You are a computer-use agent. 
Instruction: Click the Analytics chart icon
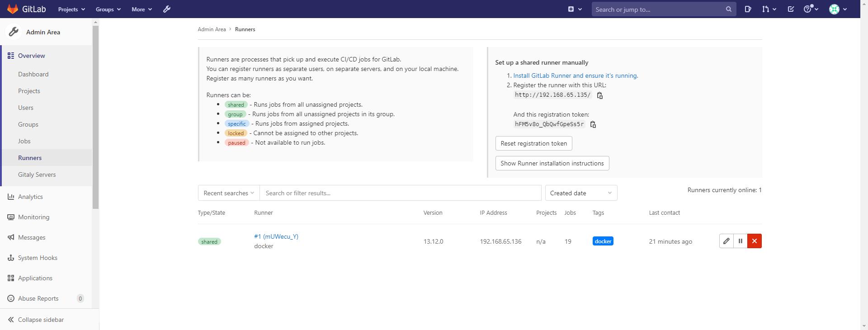click(x=11, y=197)
